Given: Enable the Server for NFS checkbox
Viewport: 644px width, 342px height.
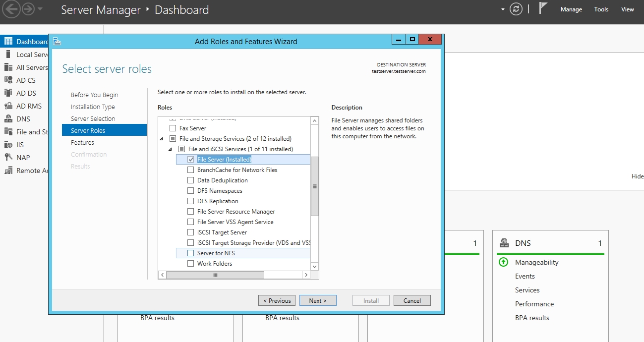Looking at the screenshot, I should 191,253.
